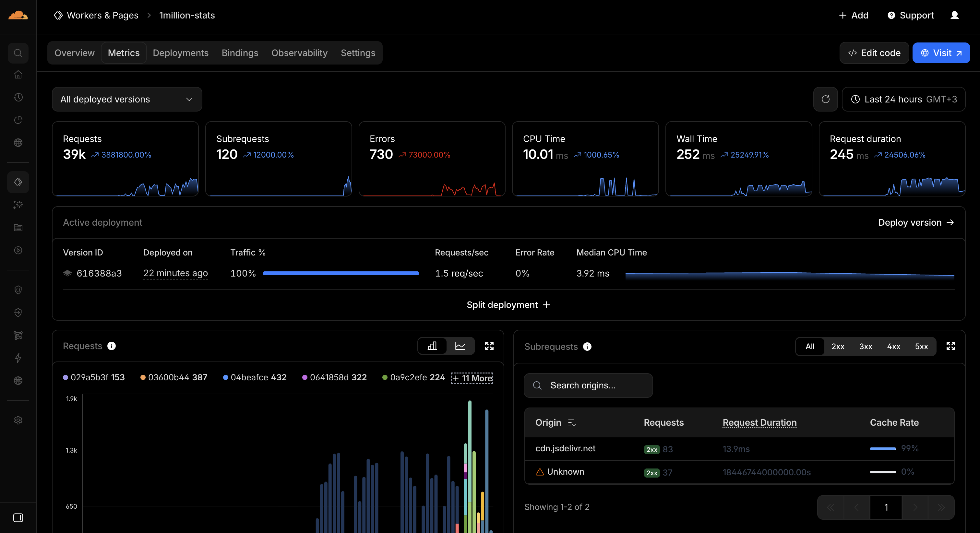Switch to the Deployments tab
The image size is (980, 533).
(x=180, y=53)
